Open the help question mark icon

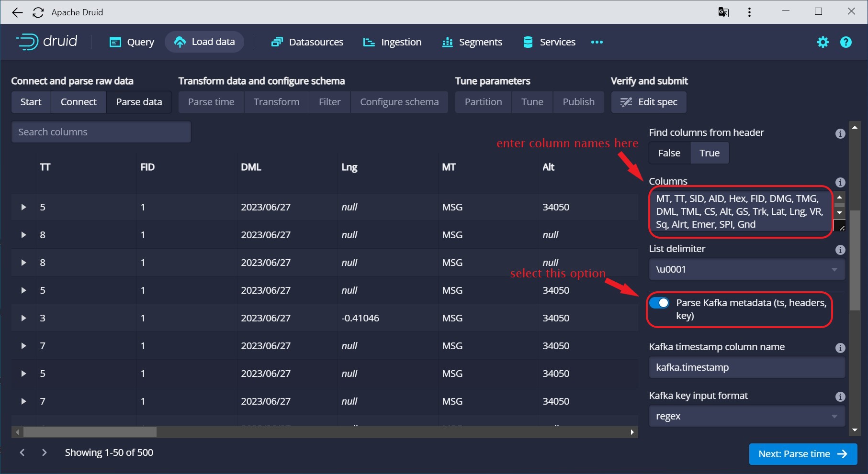(845, 42)
